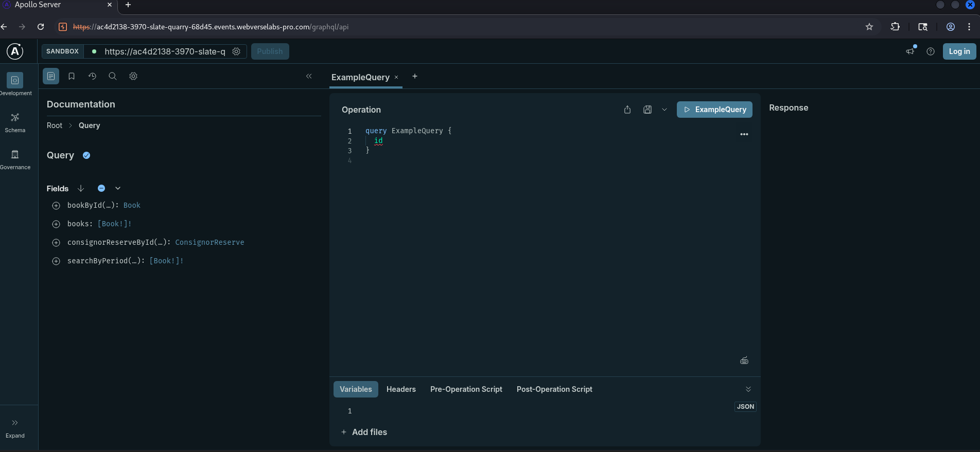Open the saved operations bookmark icon

[72, 76]
